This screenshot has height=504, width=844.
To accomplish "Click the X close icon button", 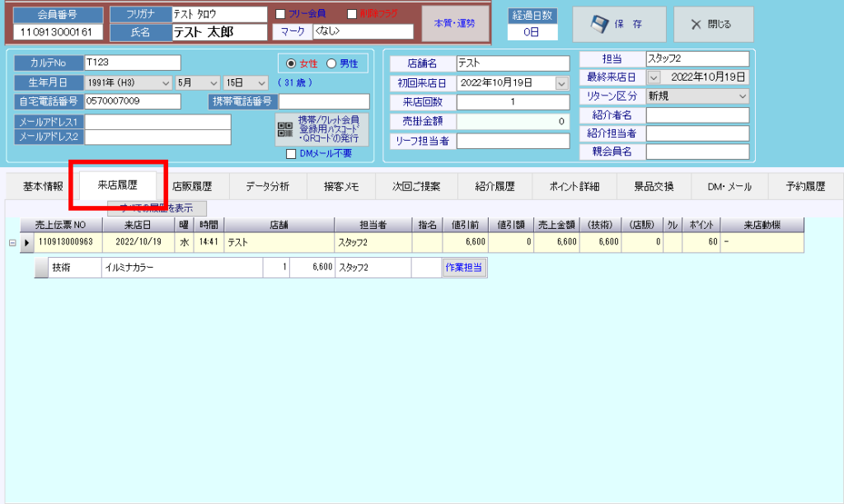I will pos(696,25).
